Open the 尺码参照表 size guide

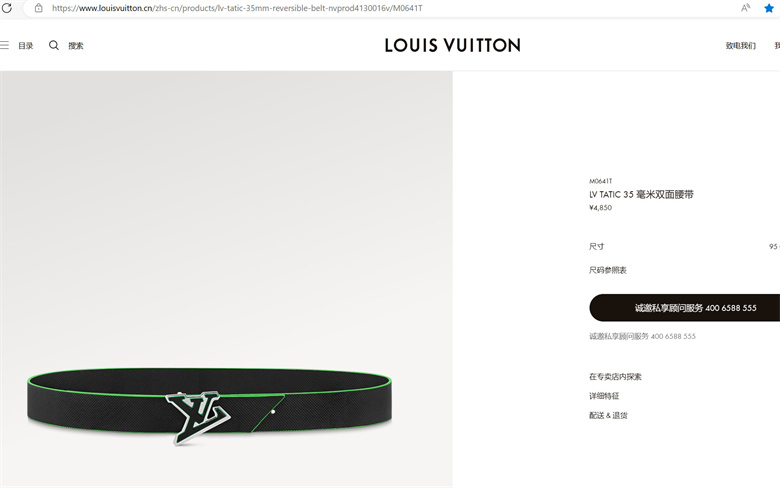point(608,270)
